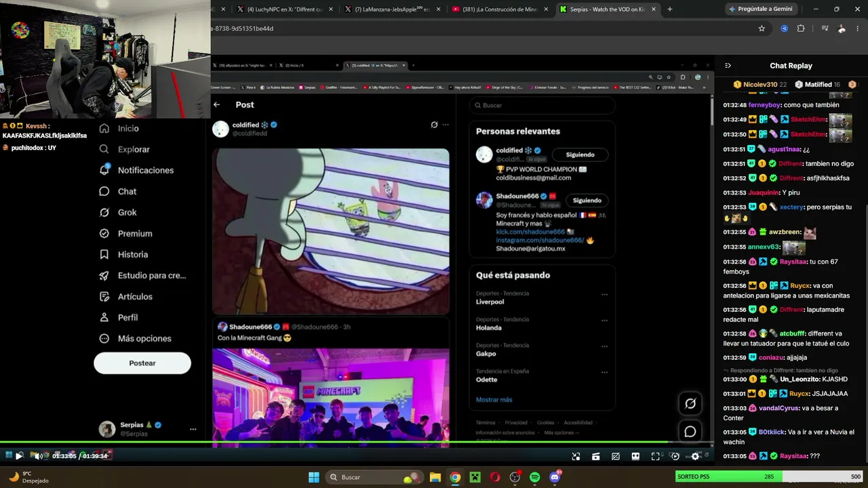Click Liverpool trending topic
The height and width of the screenshot is (488, 868).
point(490,302)
